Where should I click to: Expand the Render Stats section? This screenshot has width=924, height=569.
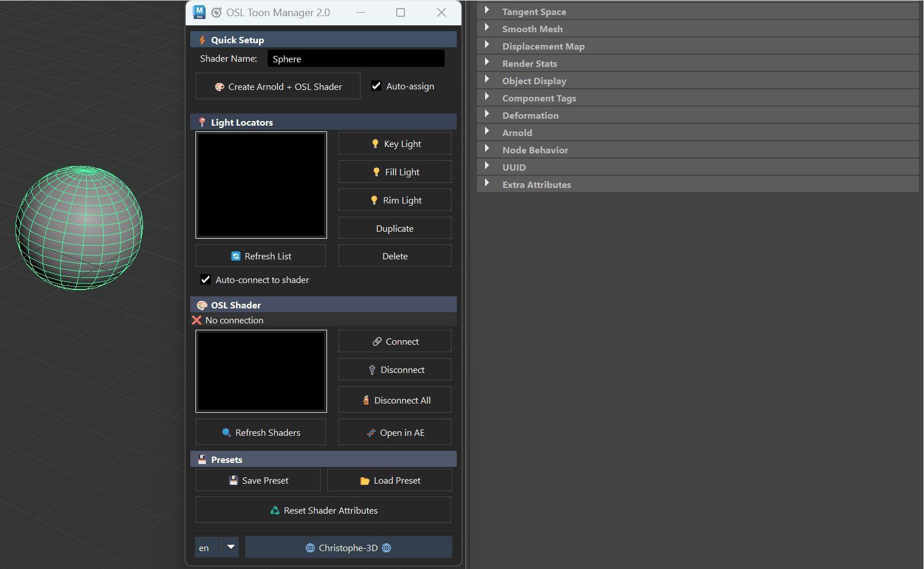click(x=487, y=62)
